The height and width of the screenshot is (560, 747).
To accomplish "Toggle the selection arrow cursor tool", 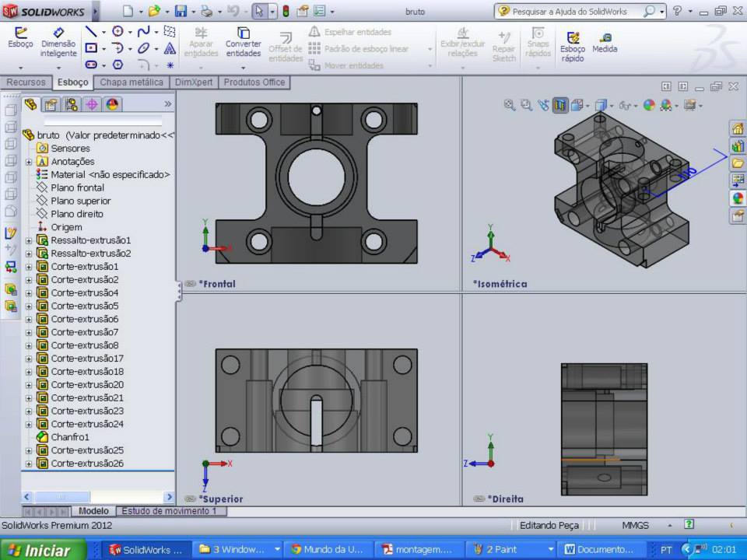I will tap(259, 12).
